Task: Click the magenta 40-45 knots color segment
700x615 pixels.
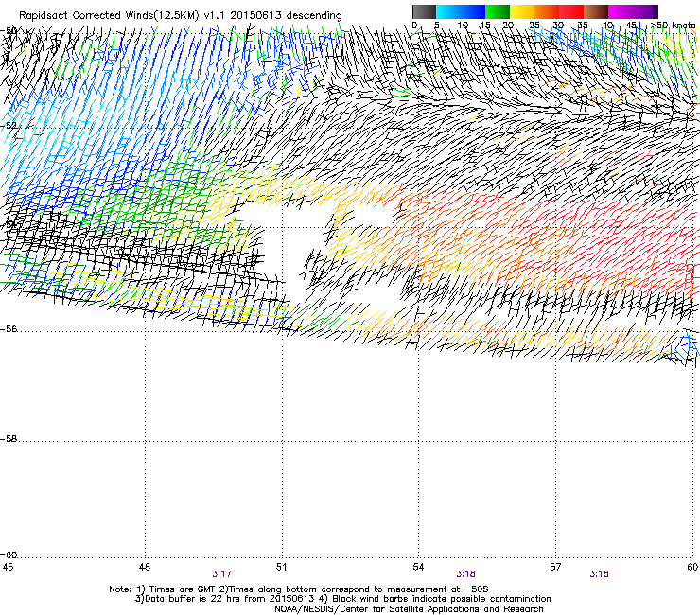Action: click(x=621, y=11)
